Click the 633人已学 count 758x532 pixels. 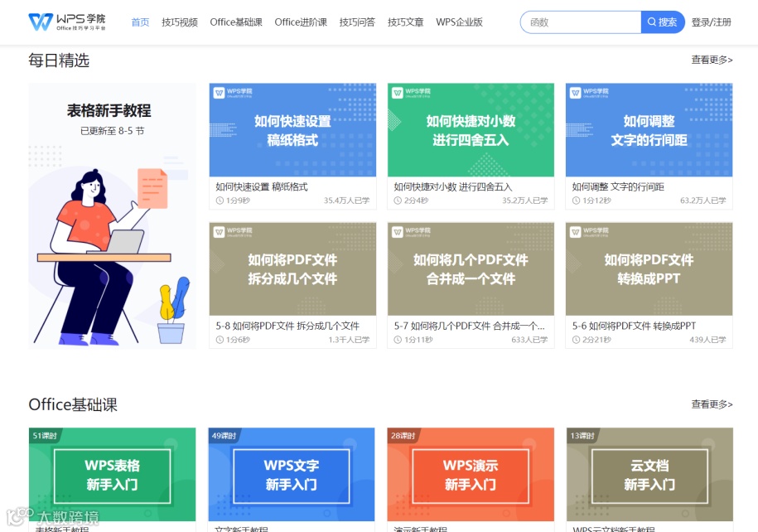(x=530, y=340)
